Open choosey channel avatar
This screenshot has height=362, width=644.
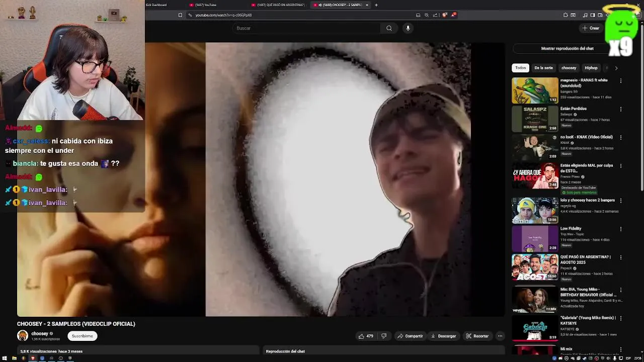(23, 336)
